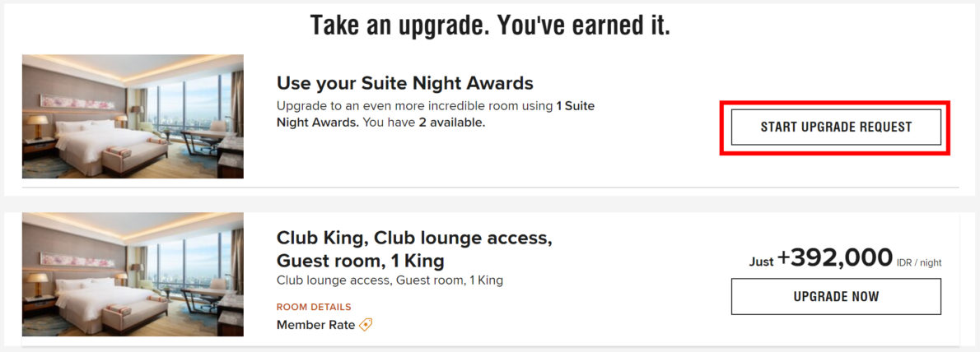Open the Club King room photo
This screenshot has height=352, width=980.
[x=133, y=275]
